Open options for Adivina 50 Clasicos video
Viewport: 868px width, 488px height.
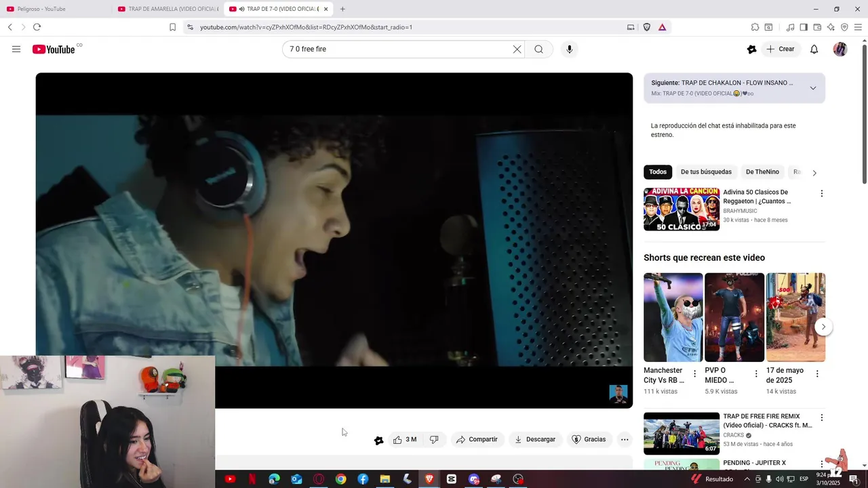tap(821, 193)
